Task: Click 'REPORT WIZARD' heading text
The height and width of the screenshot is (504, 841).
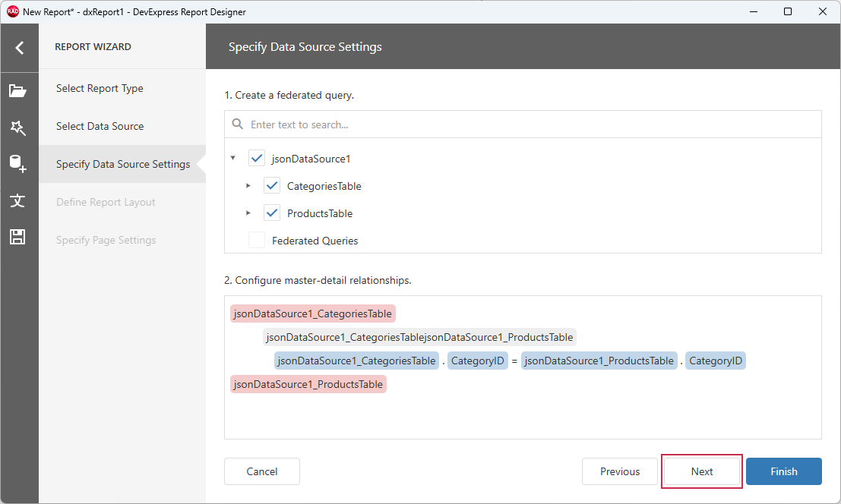Action: pyautogui.click(x=93, y=46)
